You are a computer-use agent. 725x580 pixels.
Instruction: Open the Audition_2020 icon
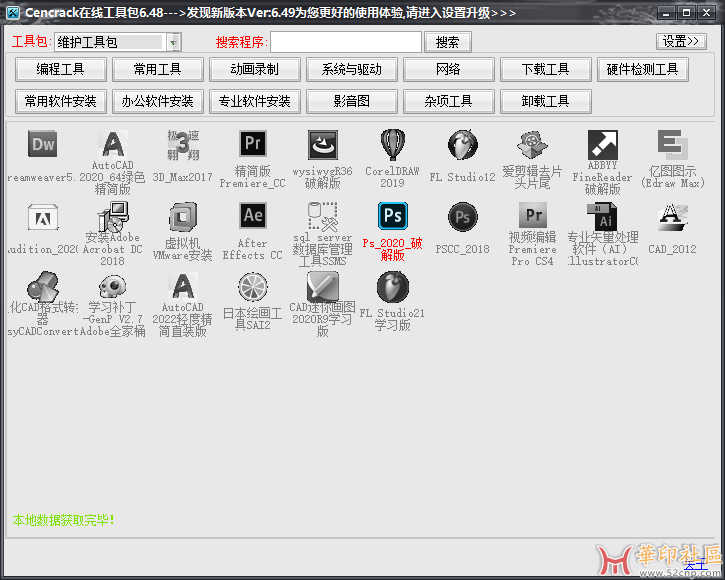click(x=43, y=217)
